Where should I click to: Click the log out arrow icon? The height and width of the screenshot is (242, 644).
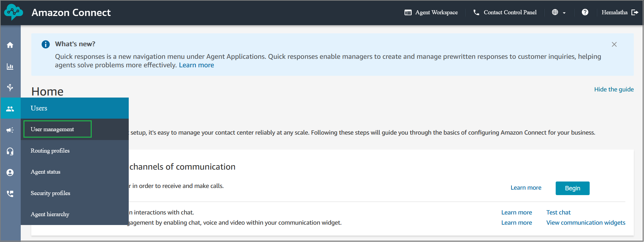tap(635, 12)
